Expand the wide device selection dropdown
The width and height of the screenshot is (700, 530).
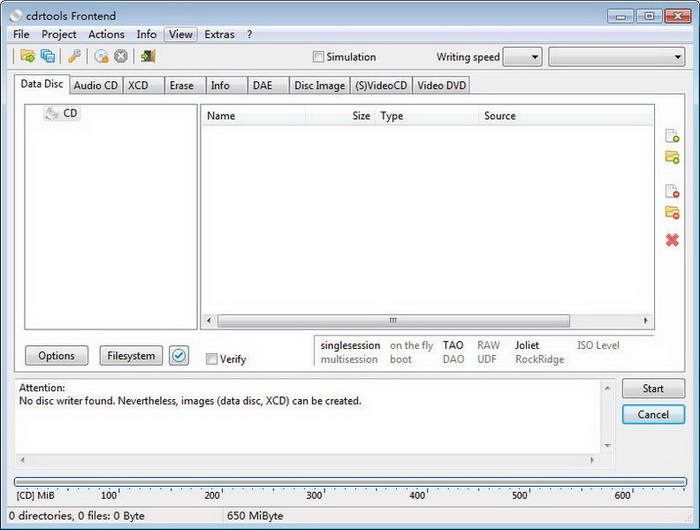click(x=617, y=57)
